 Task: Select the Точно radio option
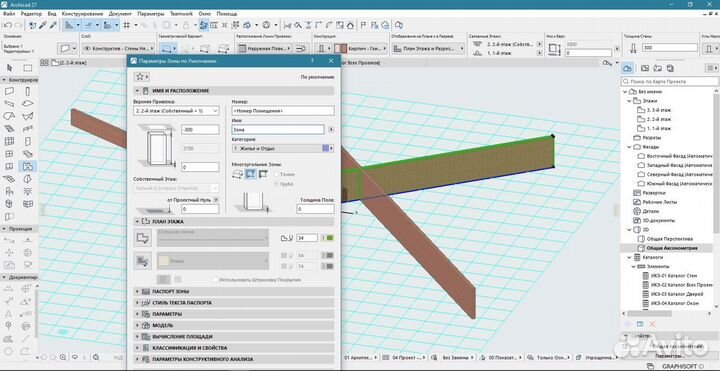point(276,174)
